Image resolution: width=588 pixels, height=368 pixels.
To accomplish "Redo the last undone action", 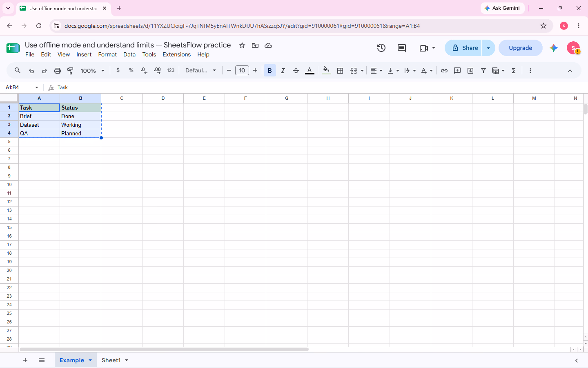I will pos(45,71).
